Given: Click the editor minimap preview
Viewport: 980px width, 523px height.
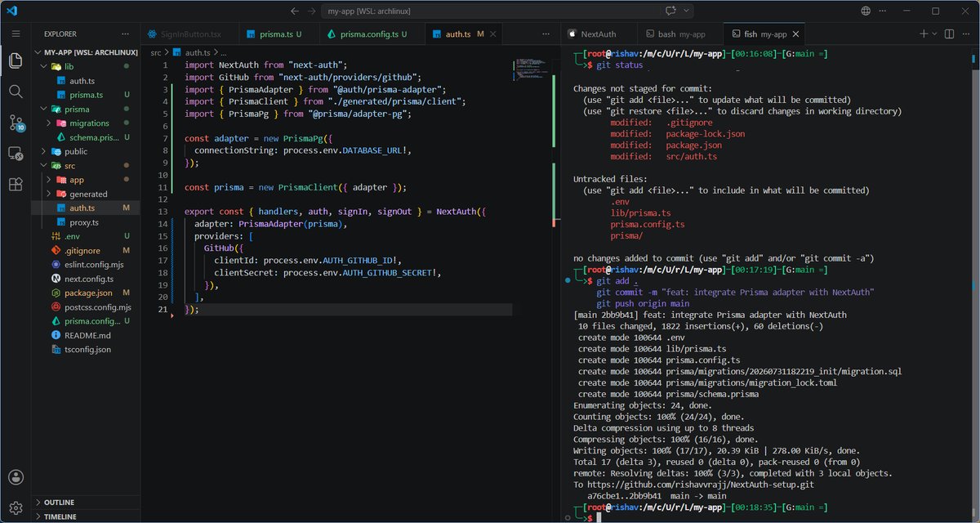Looking at the screenshot, I should coord(531,69).
